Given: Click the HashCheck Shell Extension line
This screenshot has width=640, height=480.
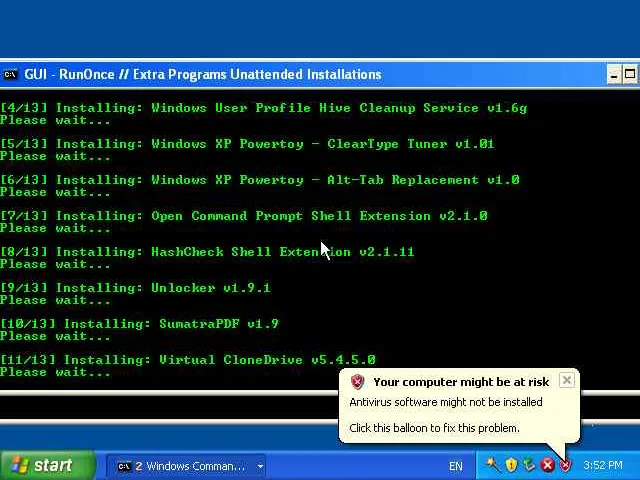Looking at the screenshot, I should tap(207, 252).
